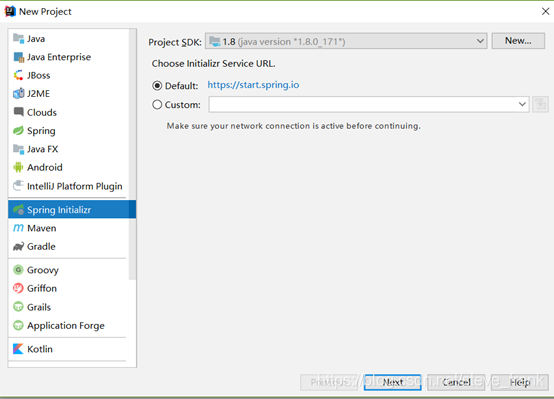
Task: Click the Gradle elephant icon
Action: click(x=18, y=246)
